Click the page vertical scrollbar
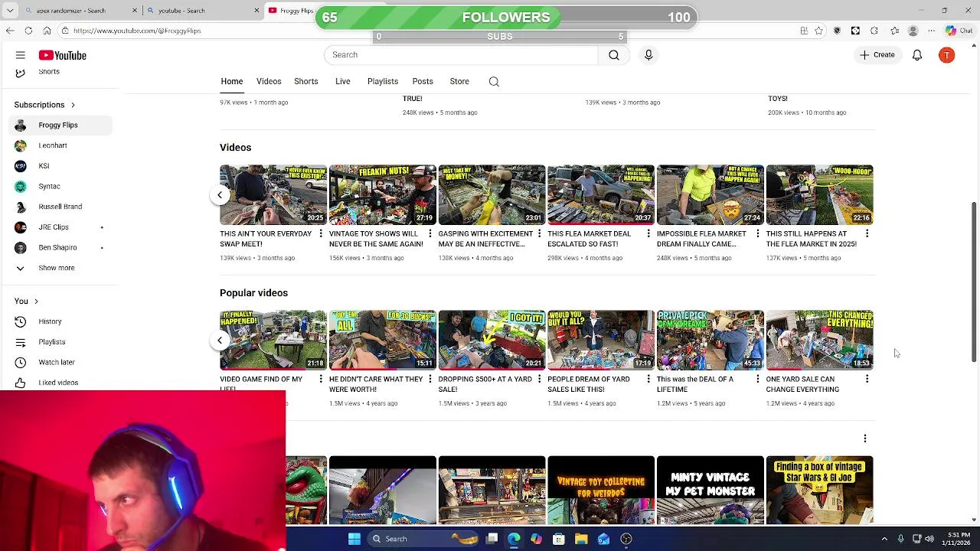This screenshot has height=551, width=980. [x=974, y=283]
